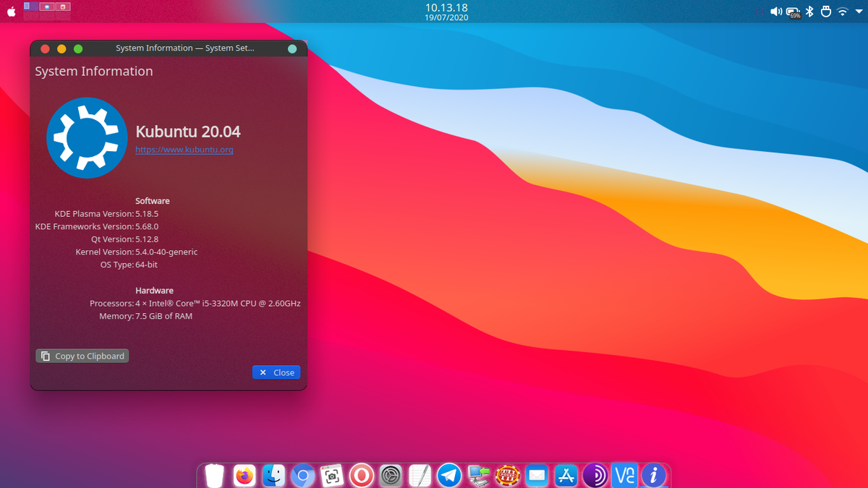Open the Apple logo launcher menu

pyautogui.click(x=11, y=12)
